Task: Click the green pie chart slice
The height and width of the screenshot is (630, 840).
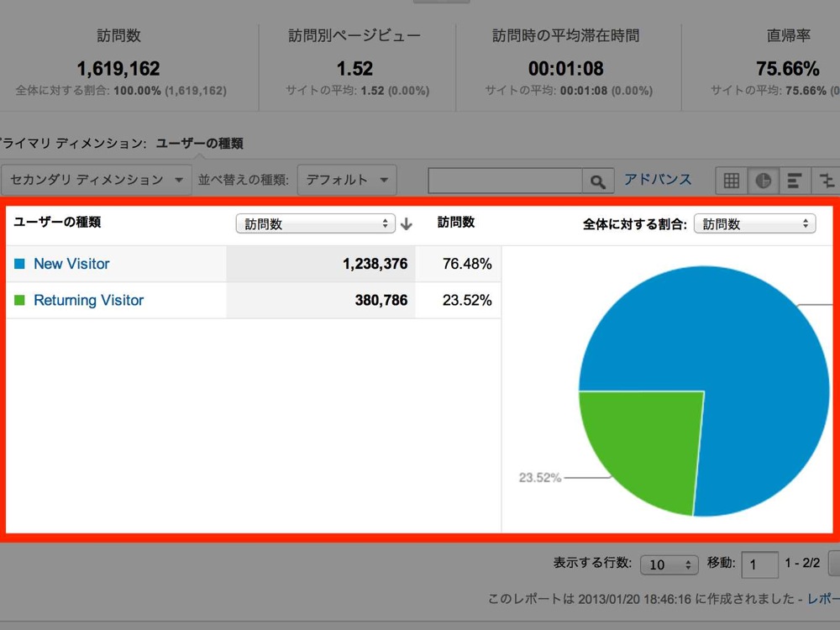Action: tap(651, 444)
